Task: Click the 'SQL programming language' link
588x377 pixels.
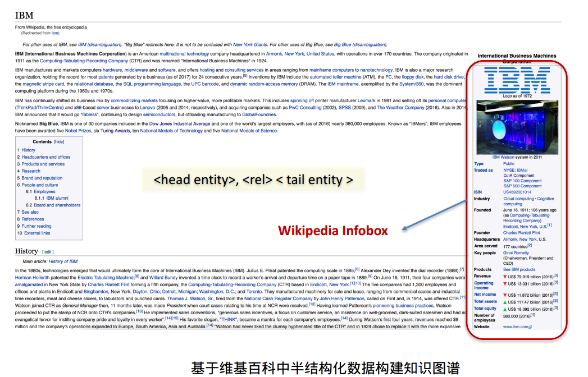Action: click(x=152, y=84)
